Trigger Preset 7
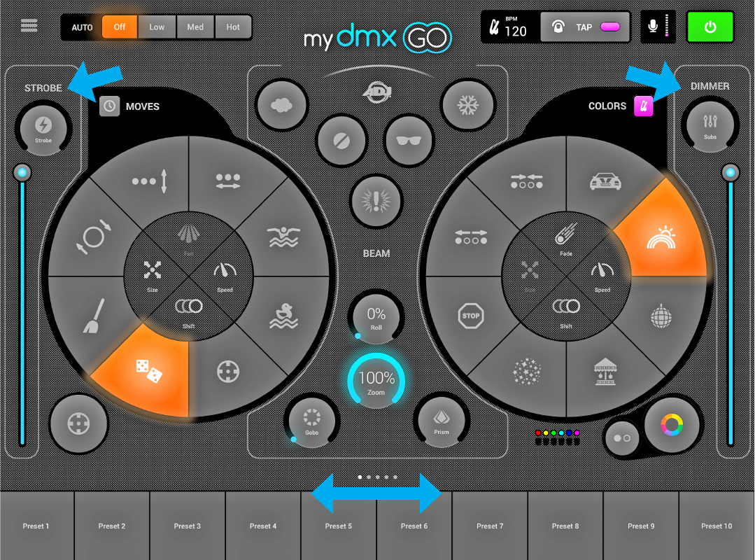755x560 pixels. click(x=490, y=526)
